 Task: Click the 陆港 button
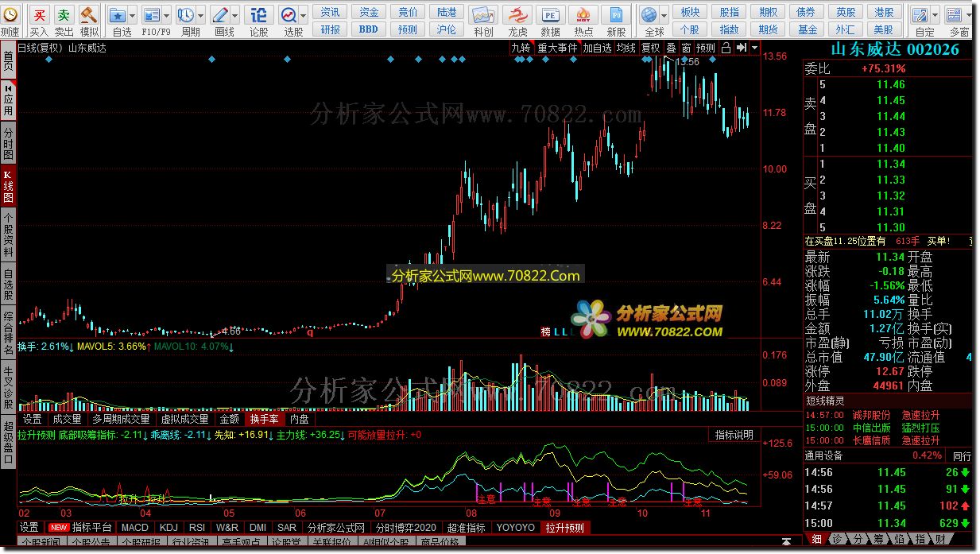click(x=447, y=12)
